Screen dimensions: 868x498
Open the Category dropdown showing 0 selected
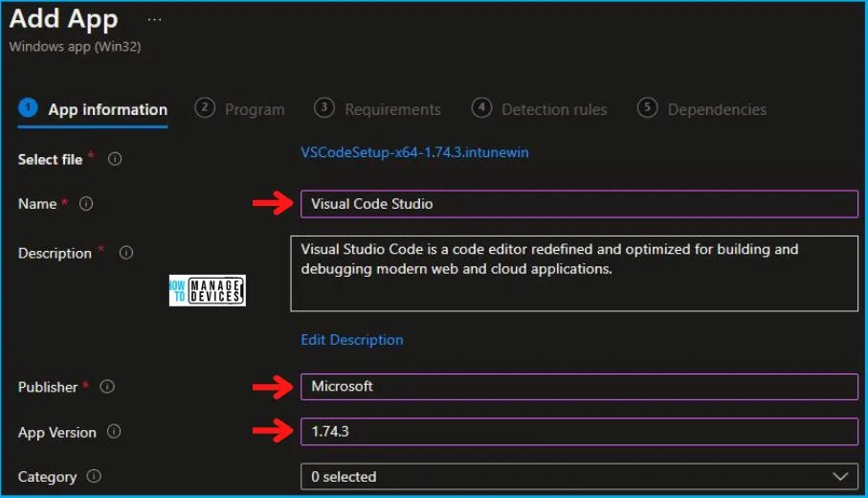(x=579, y=476)
